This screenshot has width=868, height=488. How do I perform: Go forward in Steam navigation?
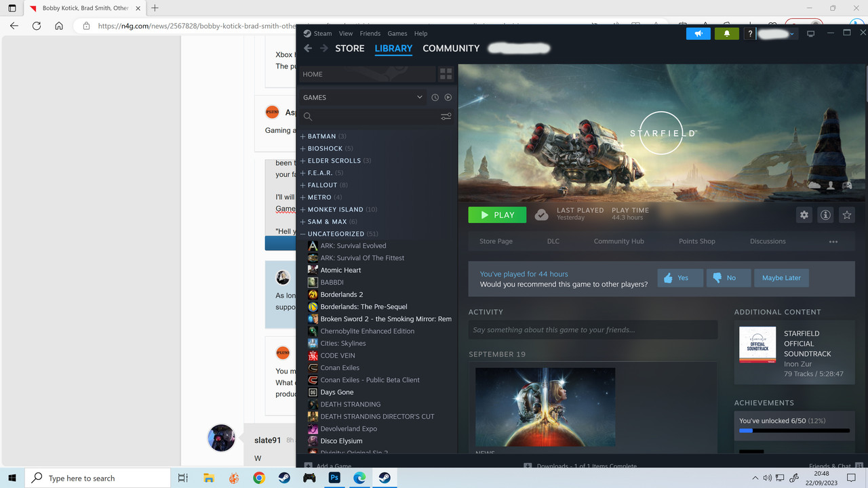(323, 48)
